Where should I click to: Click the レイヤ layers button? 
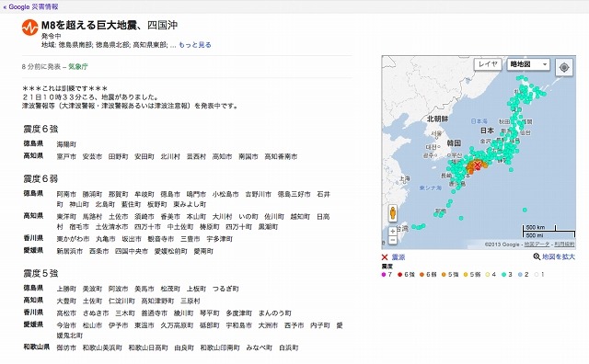coord(488,64)
